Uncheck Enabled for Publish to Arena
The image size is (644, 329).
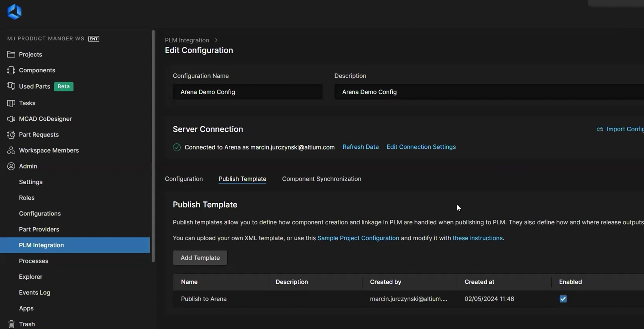563,299
